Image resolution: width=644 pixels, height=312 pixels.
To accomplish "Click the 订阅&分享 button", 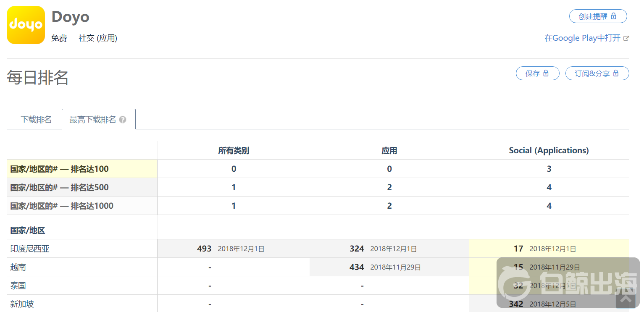I will click(x=597, y=73).
